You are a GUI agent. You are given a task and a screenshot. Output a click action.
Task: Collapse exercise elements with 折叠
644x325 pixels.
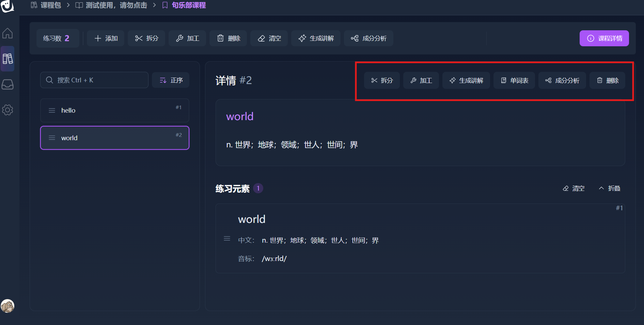tap(610, 188)
